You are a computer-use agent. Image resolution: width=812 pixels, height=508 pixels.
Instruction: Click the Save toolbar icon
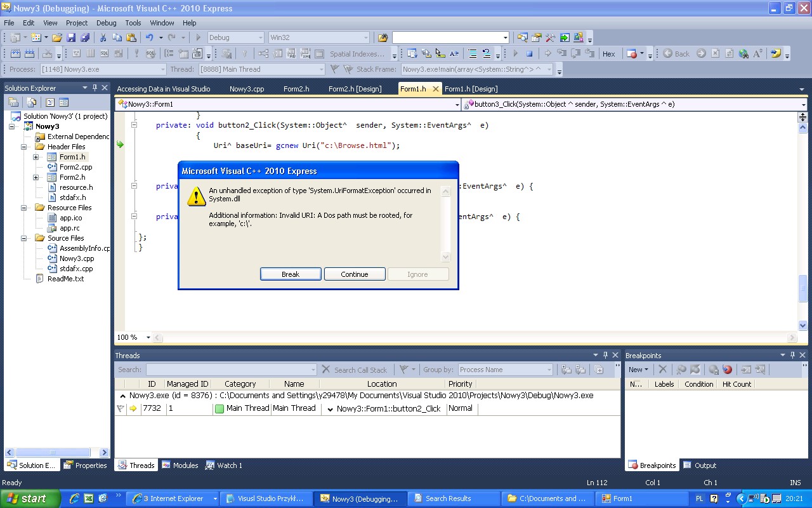coord(71,37)
